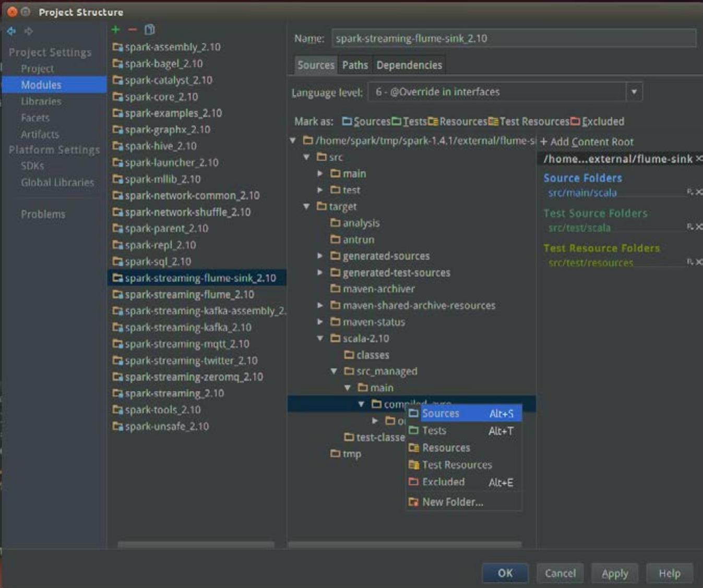Open Libraries in Project Settings
Image resolution: width=703 pixels, height=588 pixels.
tap(41, 101)
